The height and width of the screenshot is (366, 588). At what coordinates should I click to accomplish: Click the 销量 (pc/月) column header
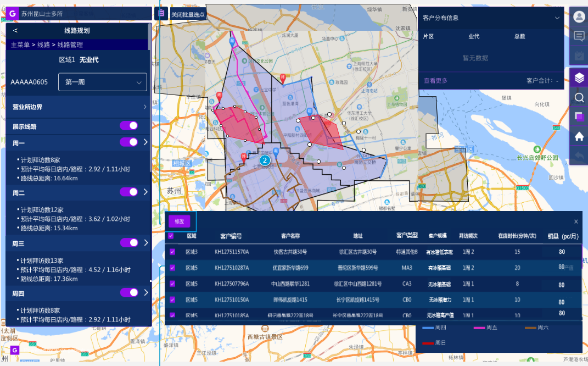tap(563, 236)
